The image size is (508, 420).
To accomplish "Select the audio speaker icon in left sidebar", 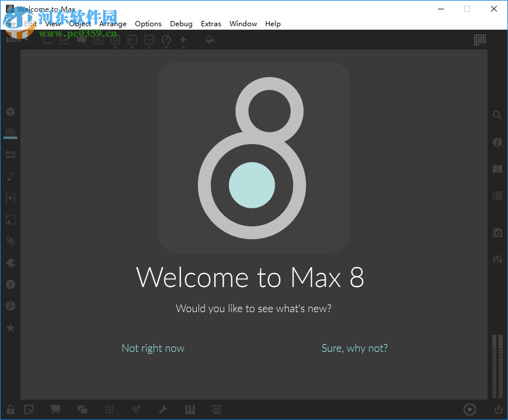I will (11, 262).
